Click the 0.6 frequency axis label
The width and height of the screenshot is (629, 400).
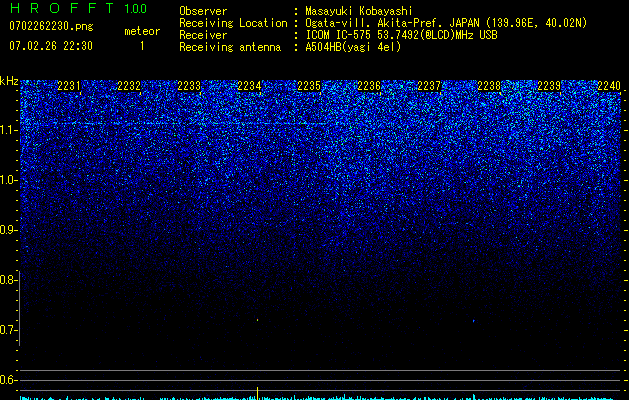click(8, 380)
